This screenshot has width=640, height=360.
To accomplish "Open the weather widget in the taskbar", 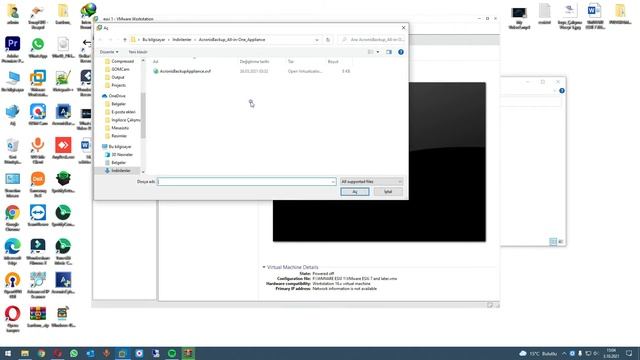I will click(x=538, y=353).
